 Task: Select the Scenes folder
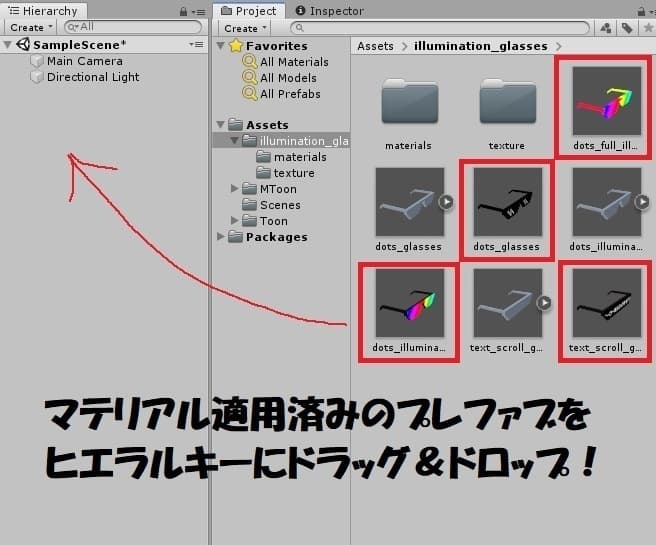(x=280, y=205)
